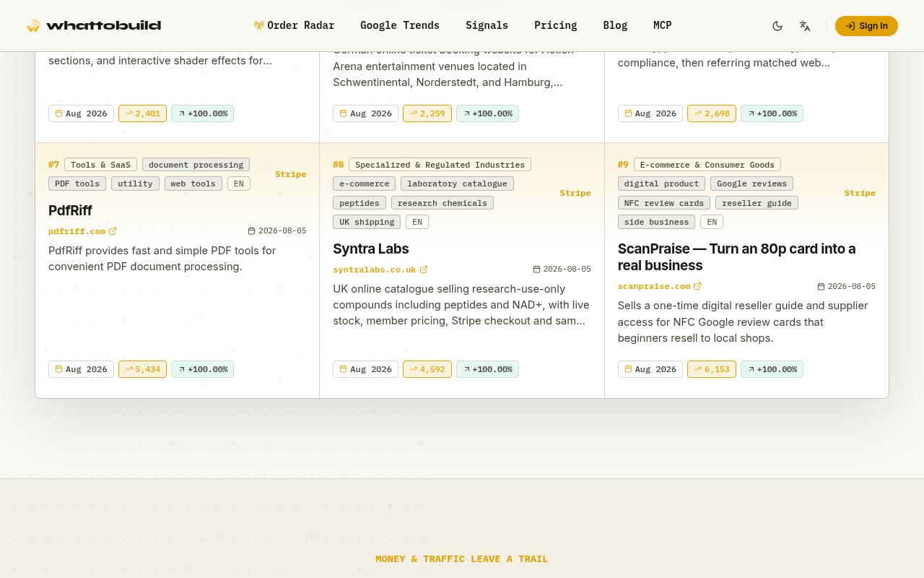Open the language translation selector
924x578 pixels.
click(805, 26)
